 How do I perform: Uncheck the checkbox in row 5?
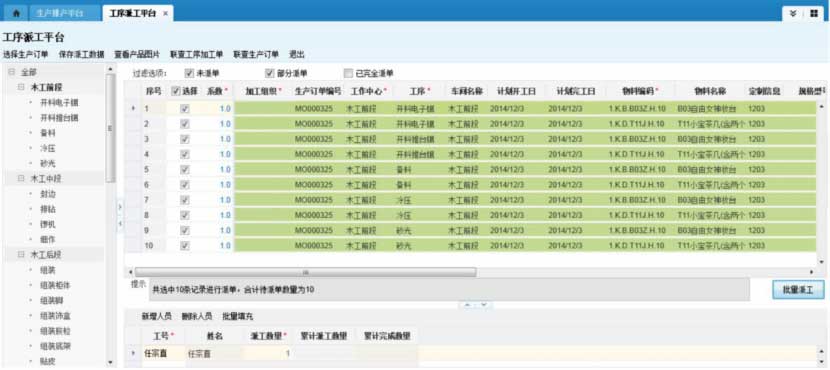[x=185, y=169]
